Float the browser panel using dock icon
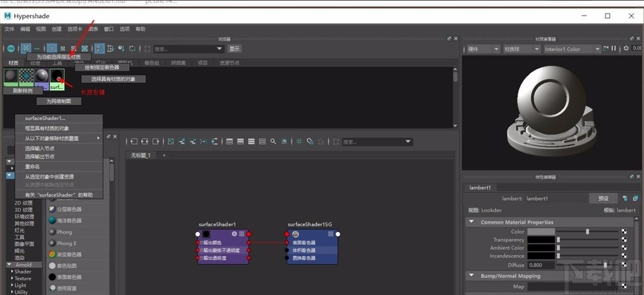The height and width of the screenshot is (295, 644). coord(449,38)
